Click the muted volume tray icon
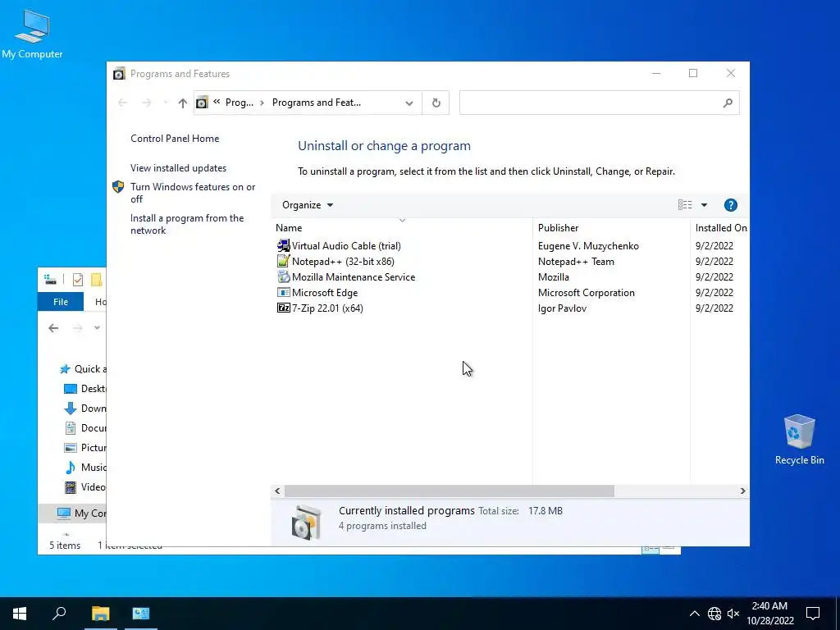This screenshot has width=840, height=630. [x=733, y=614]
